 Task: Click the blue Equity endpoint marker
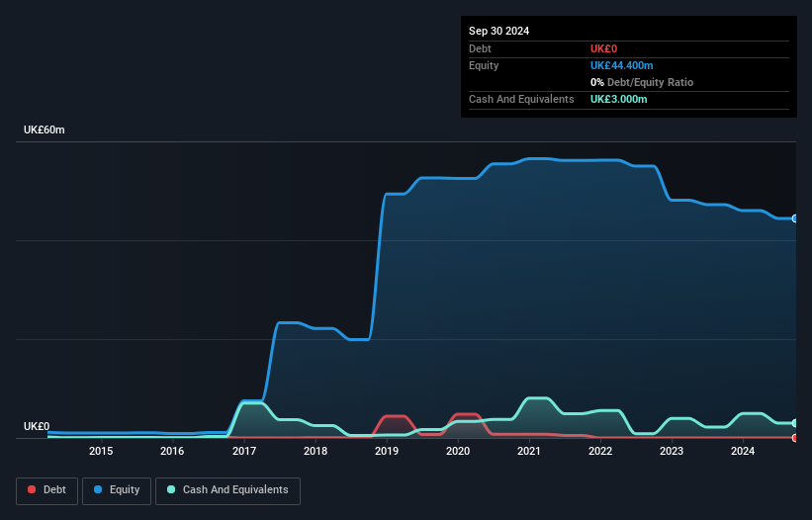[795, 218]
